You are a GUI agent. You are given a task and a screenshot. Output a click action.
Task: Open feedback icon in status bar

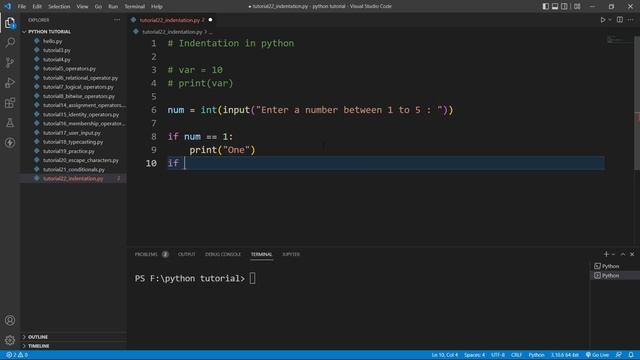pyautogui.click(x=619, y=355)
